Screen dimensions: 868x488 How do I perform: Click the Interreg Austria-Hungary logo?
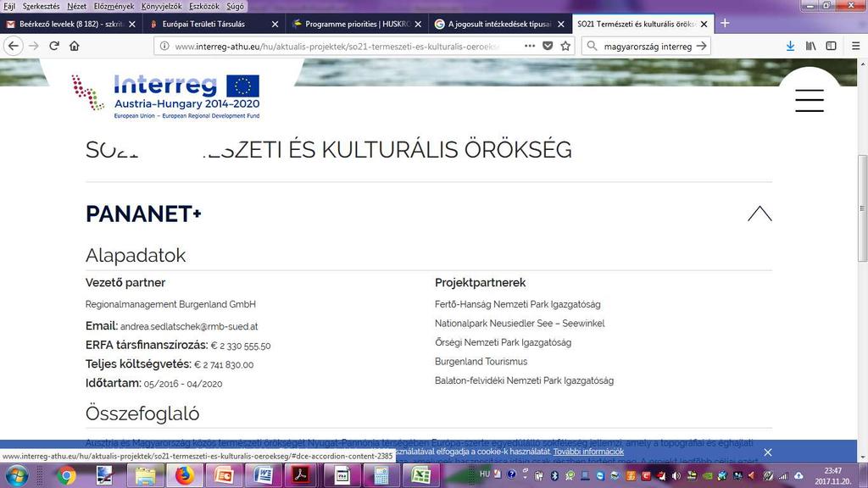(165, 97)
